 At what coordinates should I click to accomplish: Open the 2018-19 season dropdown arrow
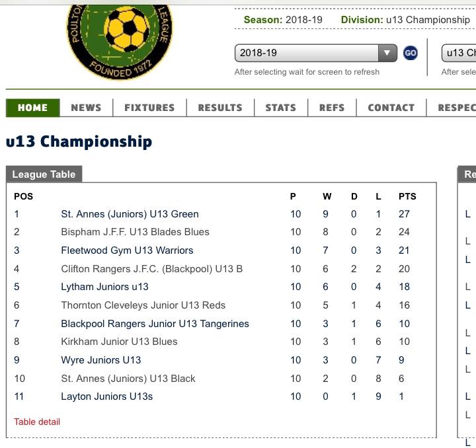tap(387, 53)
